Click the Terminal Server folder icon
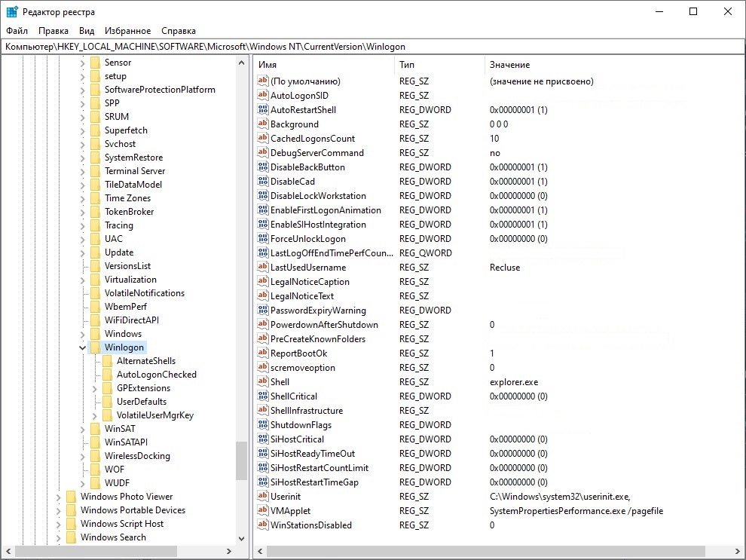This screenshot has width=746, height=560. pos(95,171)
